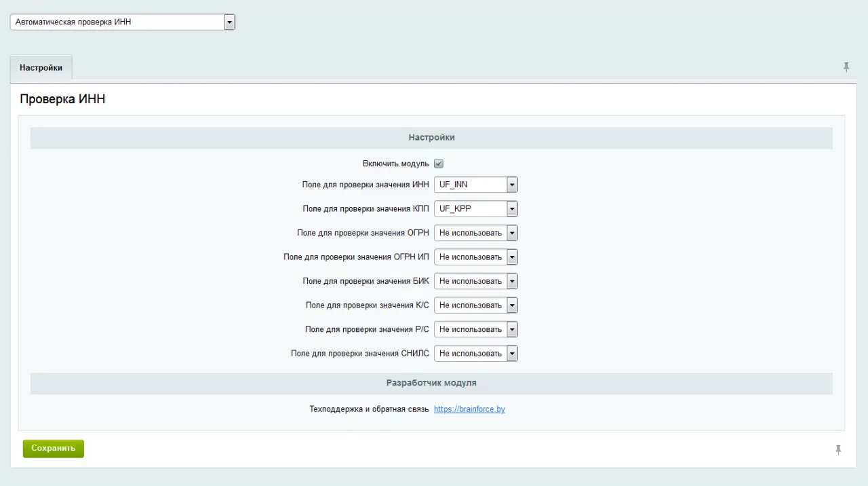Choose a field in the БИК dropdown
The image size is (868, 486).
pos(475,281)
